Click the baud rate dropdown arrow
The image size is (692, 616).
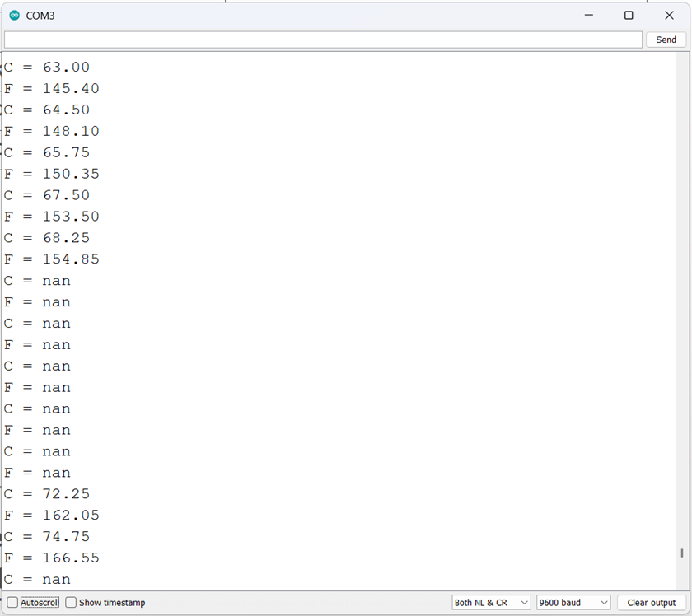coord(604,602)
